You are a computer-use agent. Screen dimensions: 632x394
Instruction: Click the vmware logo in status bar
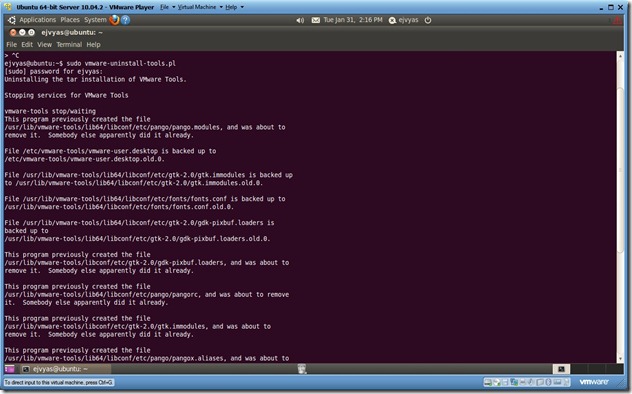(594, 382)
